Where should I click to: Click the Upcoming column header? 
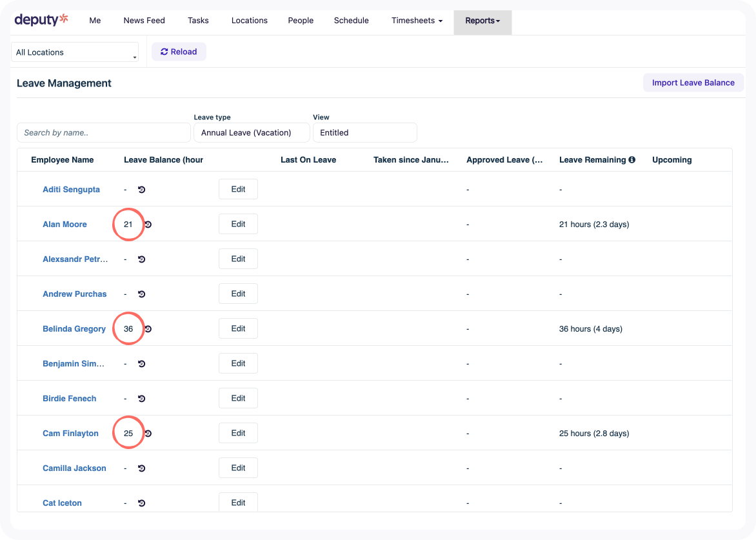tap(672, 159)
